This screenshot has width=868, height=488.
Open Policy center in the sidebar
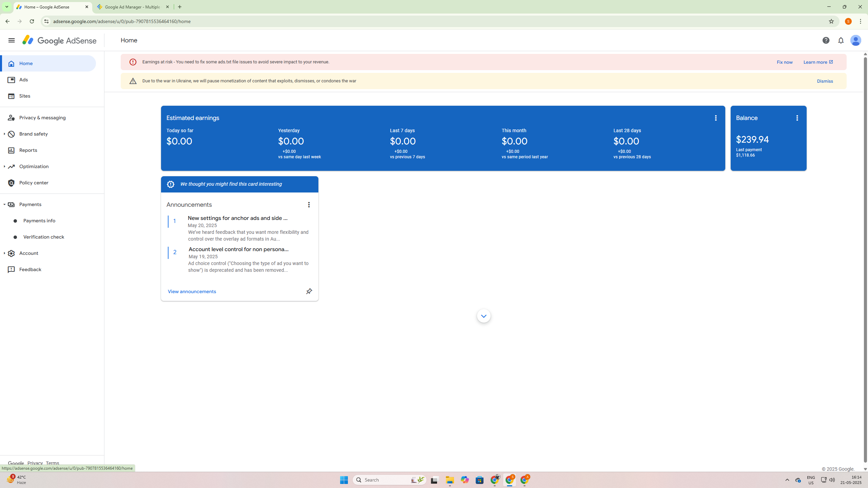tap(48, 183)
